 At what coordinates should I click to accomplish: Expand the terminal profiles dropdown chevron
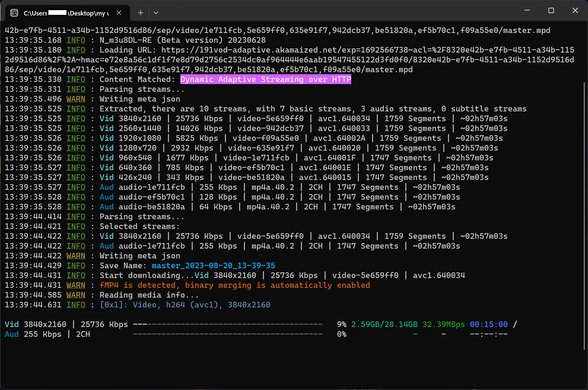(x=156, y=13)
